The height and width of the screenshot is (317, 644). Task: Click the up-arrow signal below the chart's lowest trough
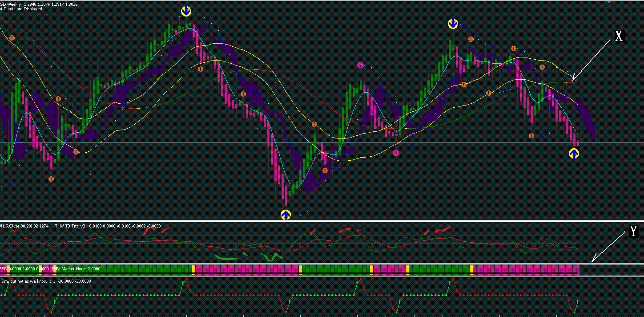pos(286,215)
